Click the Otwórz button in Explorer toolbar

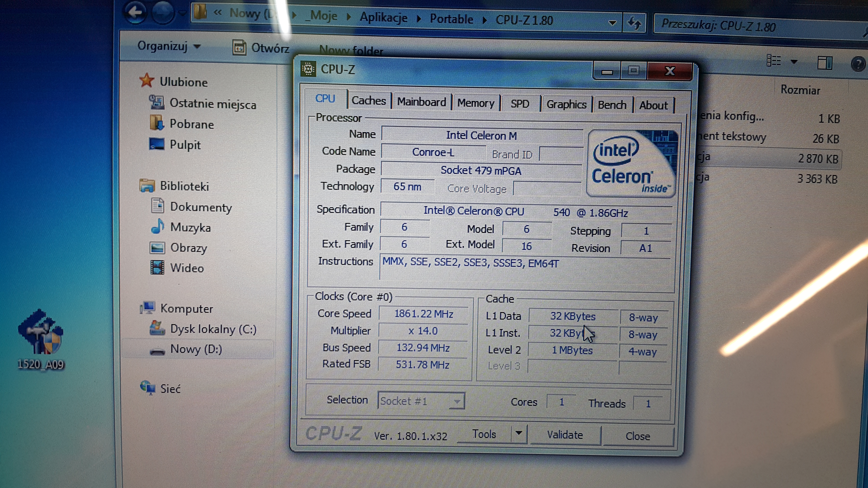point(261,48)
